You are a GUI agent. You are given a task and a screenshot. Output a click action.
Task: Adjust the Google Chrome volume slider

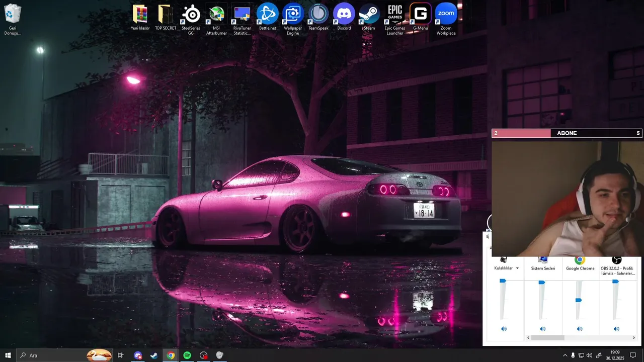click(x=579, y=300)
